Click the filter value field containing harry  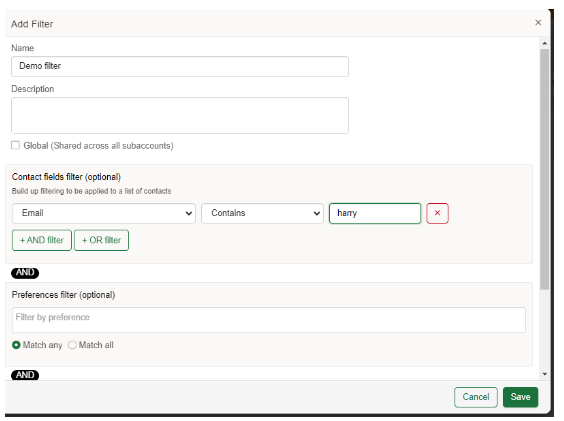375,213
